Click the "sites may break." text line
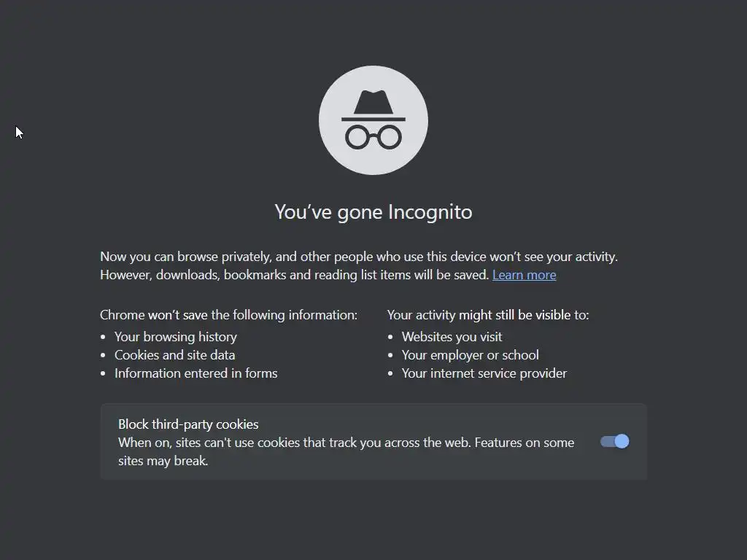The width and height of the screenshot is (747, 560). (x=163, y=461)
